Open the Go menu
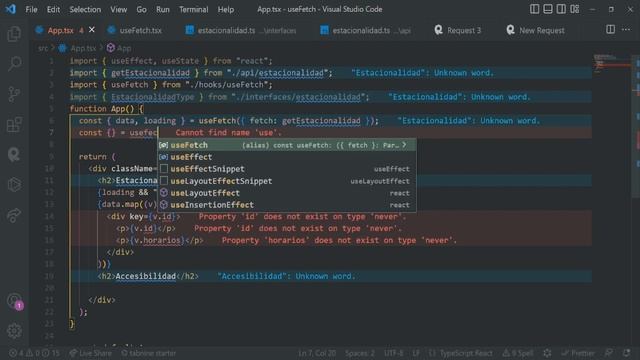This screenshot has width=640, height=360. coord(141,9)
